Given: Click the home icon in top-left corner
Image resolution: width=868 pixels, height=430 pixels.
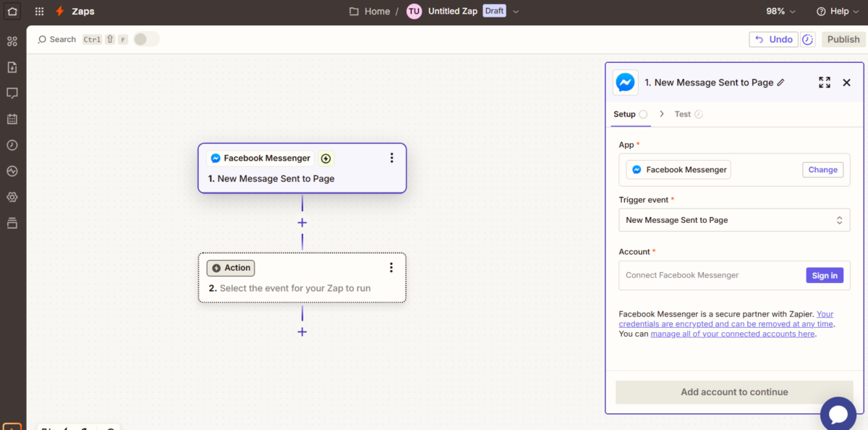Looking at the screenshot, I should pyautogui.click(x=12, y=12).
